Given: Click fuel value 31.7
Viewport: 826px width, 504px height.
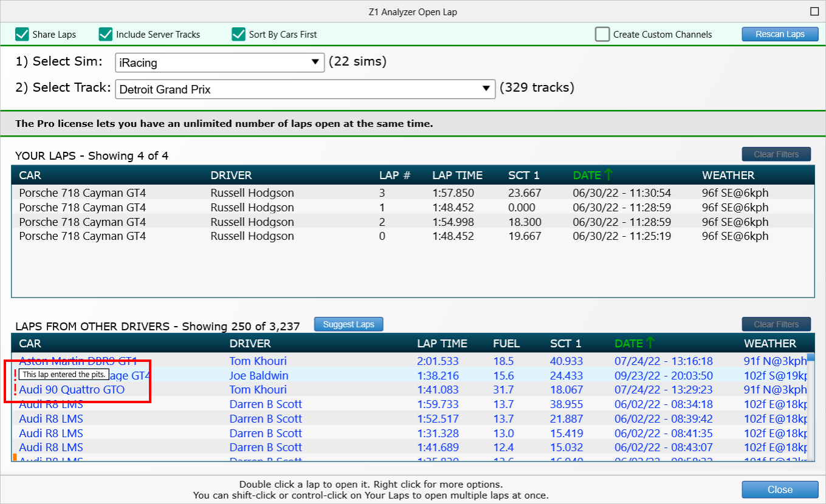Looking at the screenshot, I should point(503,390).
